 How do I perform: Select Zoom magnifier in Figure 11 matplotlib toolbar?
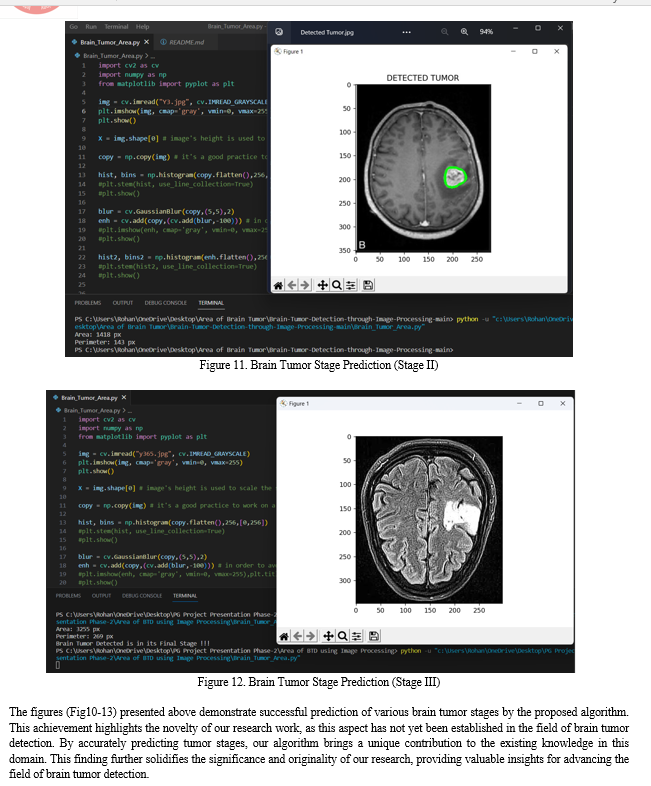337,285
